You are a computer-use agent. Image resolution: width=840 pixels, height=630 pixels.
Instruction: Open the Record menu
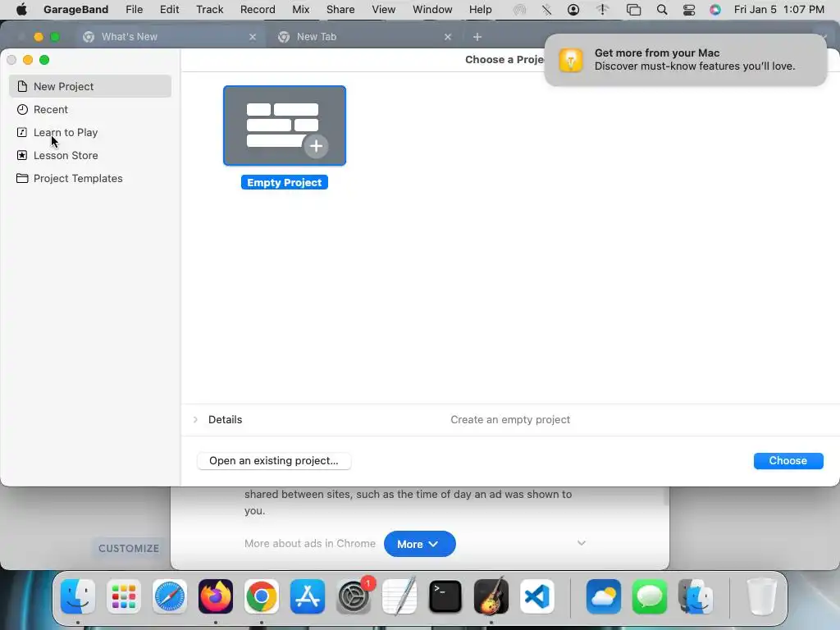coord(258,9)
